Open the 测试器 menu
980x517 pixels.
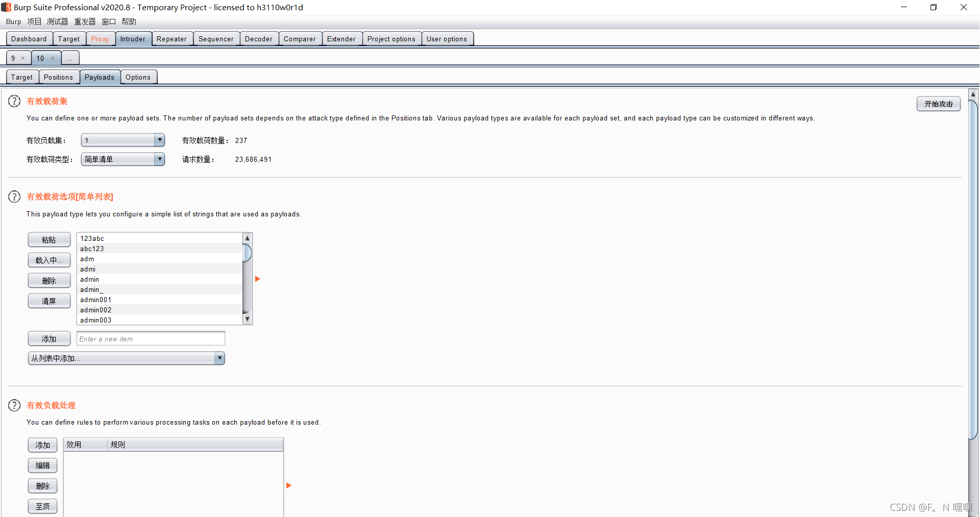point(57,21)
